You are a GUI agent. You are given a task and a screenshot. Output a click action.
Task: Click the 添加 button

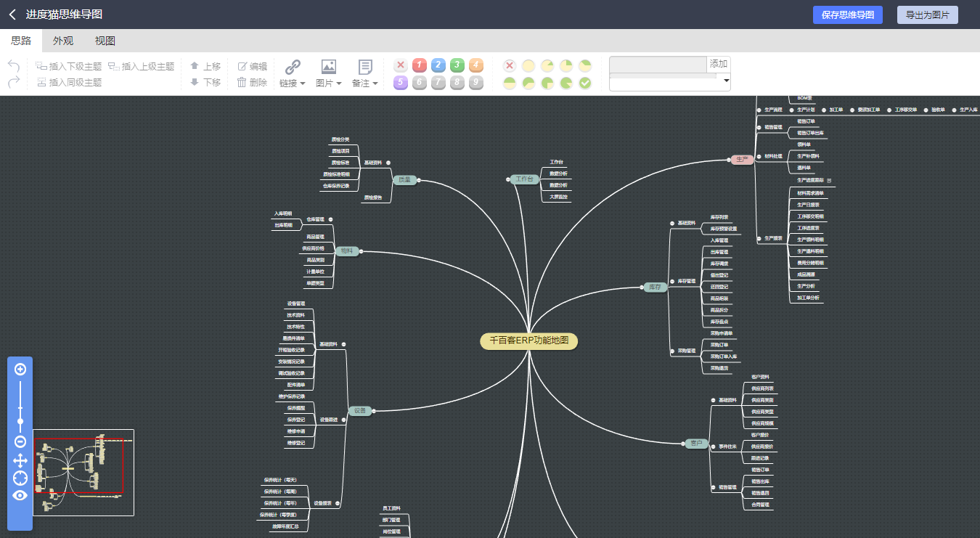[x=719, y=65]
